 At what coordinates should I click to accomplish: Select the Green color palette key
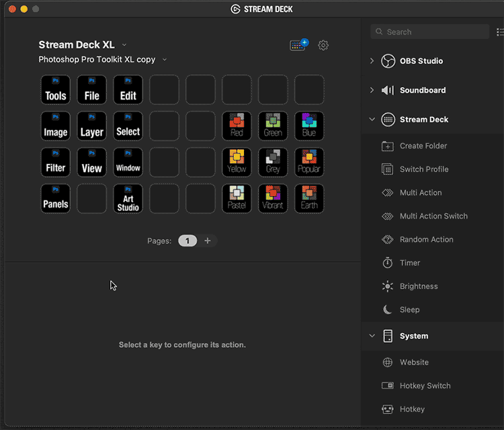274,126
